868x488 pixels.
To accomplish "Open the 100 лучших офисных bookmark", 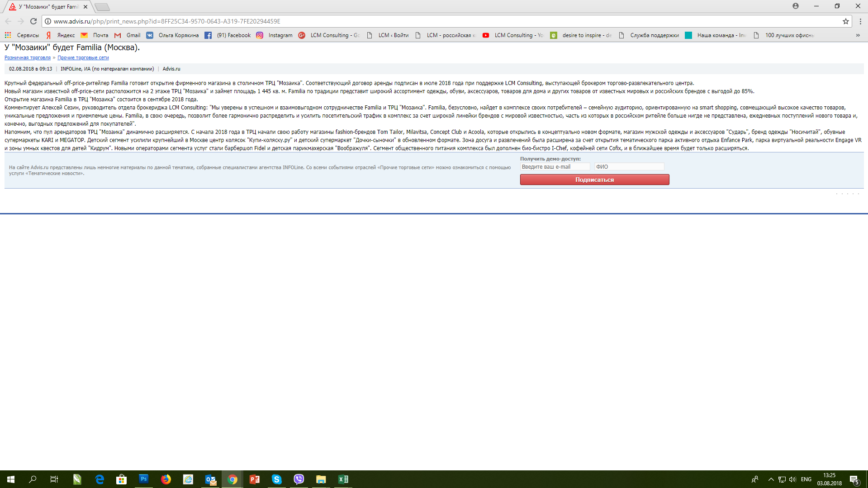I will click(x=783, y=35).
